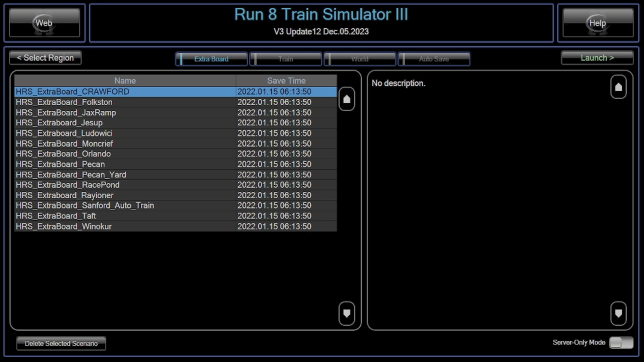Select HRS_ExtraBoard_Moncrief scenario
The width and height of the screenshot is (644, 362).
[176, 143]
